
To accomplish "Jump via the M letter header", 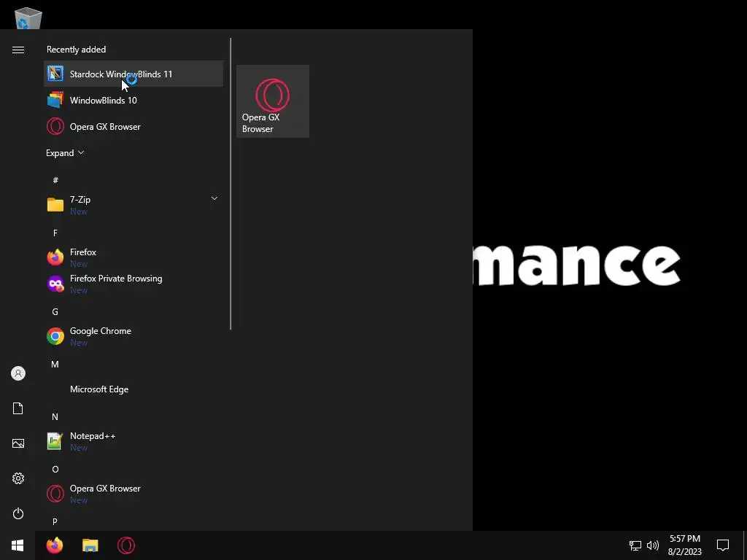I will [55, 365].
